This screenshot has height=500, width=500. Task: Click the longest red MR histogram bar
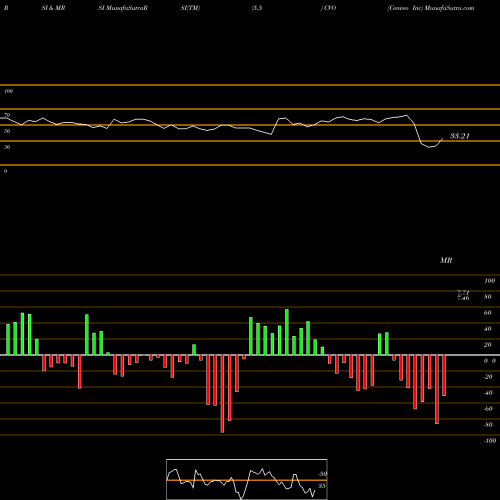point(222,394)
